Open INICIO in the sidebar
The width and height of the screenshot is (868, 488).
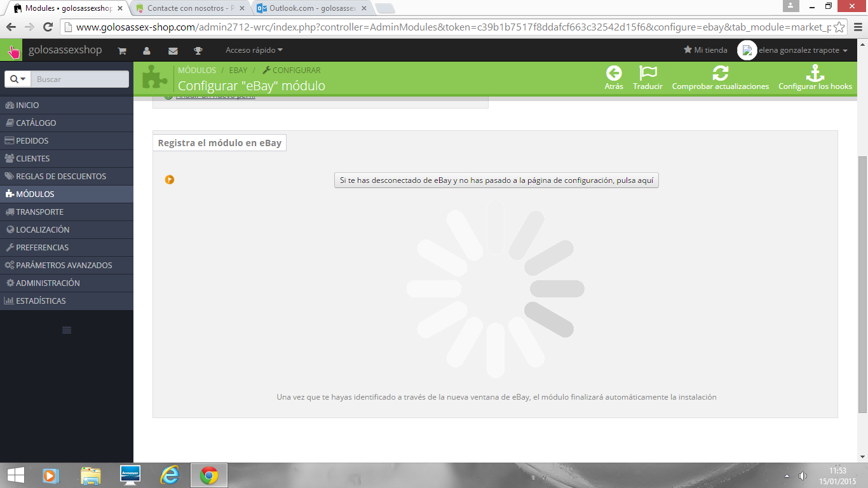tap(67, 105)
